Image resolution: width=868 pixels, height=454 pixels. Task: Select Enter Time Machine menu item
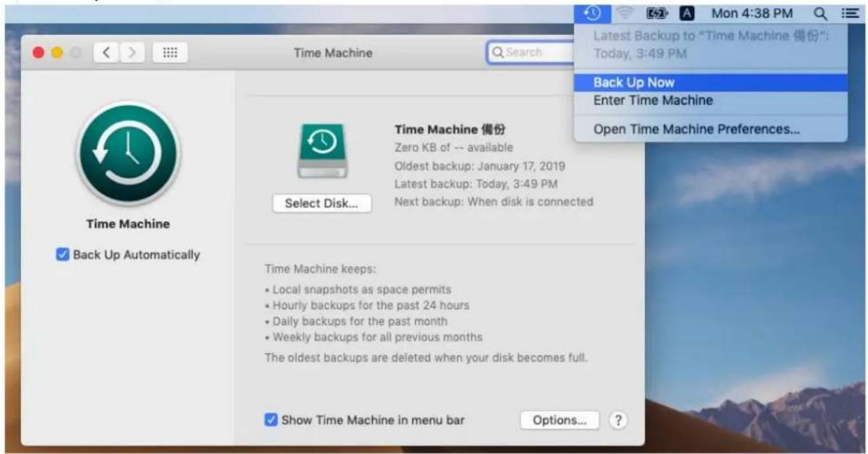click(710, 101)
